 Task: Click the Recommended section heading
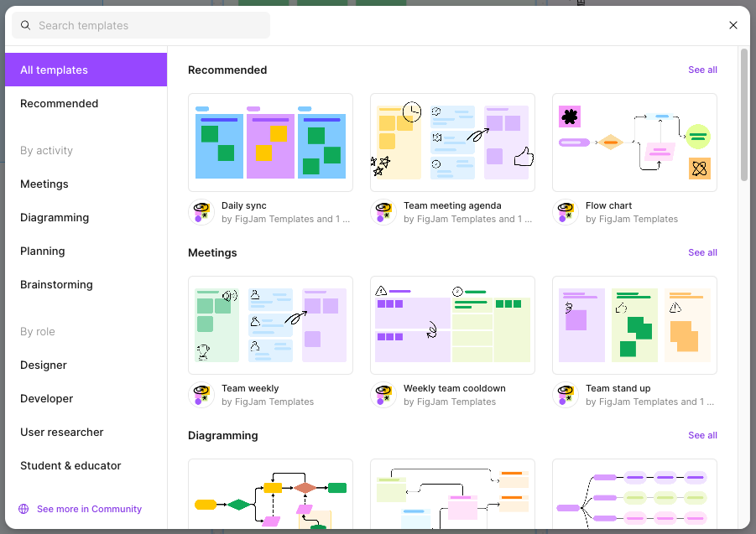coord(227,70)
